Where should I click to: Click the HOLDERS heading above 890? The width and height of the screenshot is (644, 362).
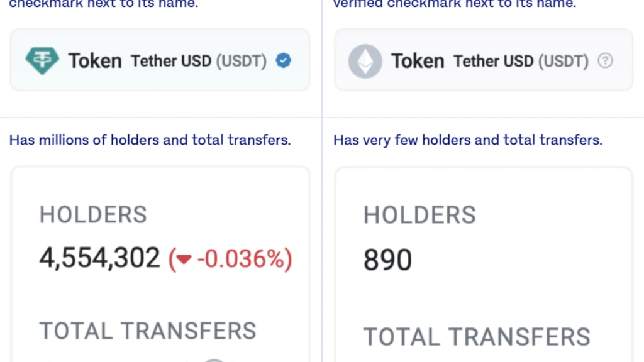point(419,215)
